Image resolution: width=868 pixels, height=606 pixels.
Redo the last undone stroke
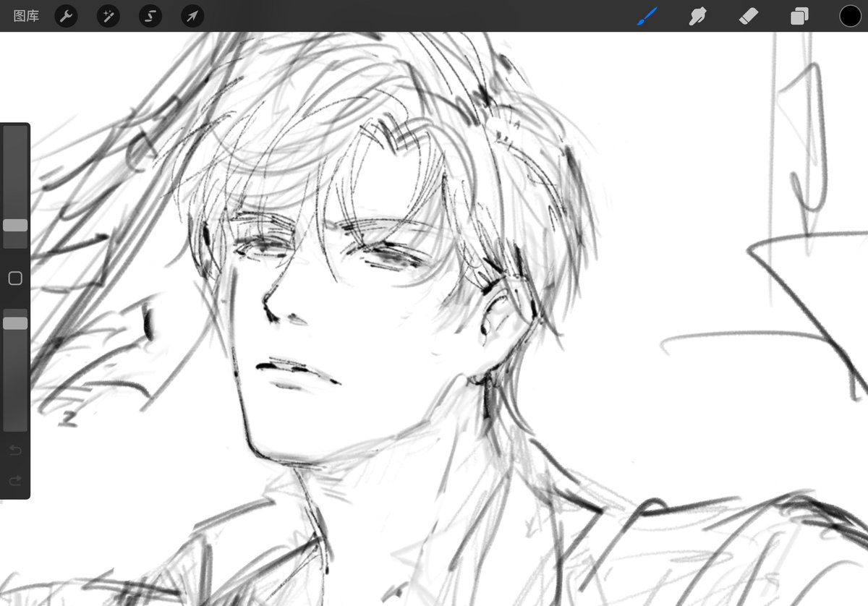15,481
